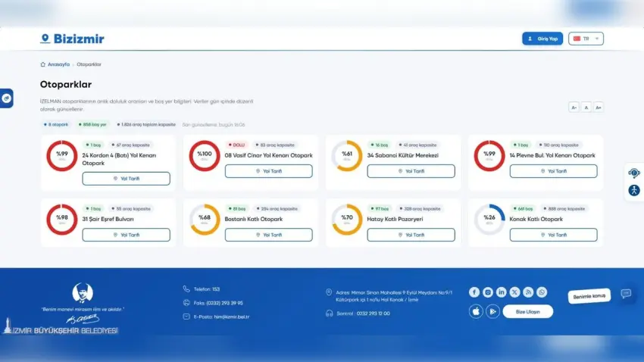The image size is (644, 362).
Task: Open the Instagram icon in footer
Action: (x=487, y=292)
